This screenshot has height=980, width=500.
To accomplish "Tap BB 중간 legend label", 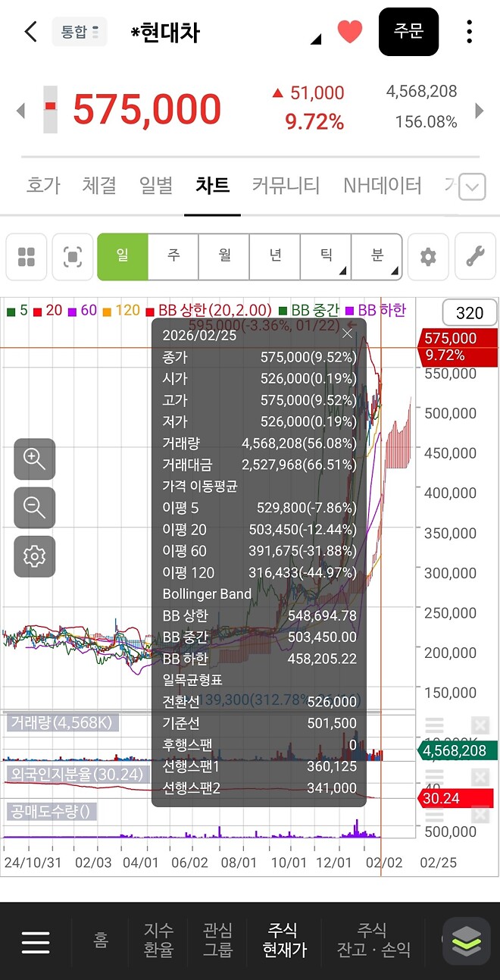I will [x=311, y=310].
